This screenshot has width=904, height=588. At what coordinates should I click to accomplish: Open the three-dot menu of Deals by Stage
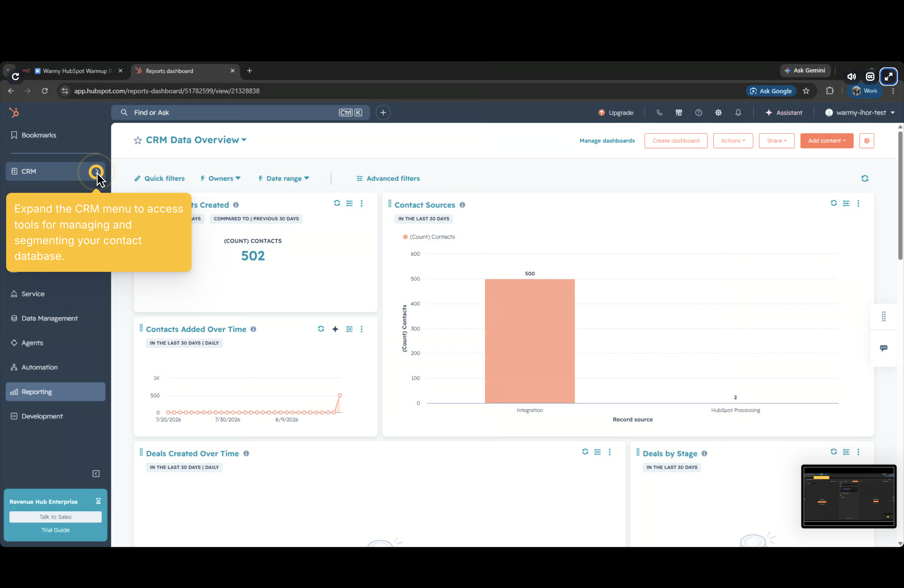[x=858, y=452]
